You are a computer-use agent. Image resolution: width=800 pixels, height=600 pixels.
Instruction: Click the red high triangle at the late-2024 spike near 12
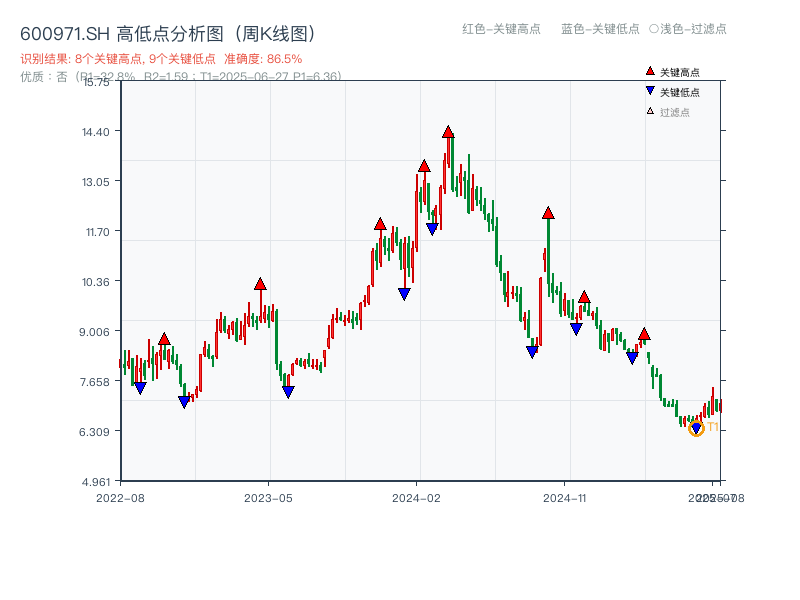pyautogui.click(x=548, y=213)
